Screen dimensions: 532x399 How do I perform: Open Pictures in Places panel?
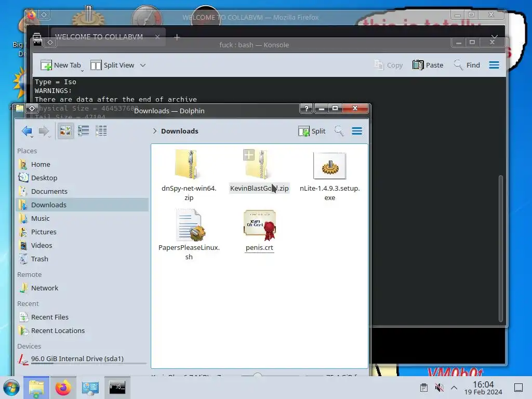(x=83, y=232)
